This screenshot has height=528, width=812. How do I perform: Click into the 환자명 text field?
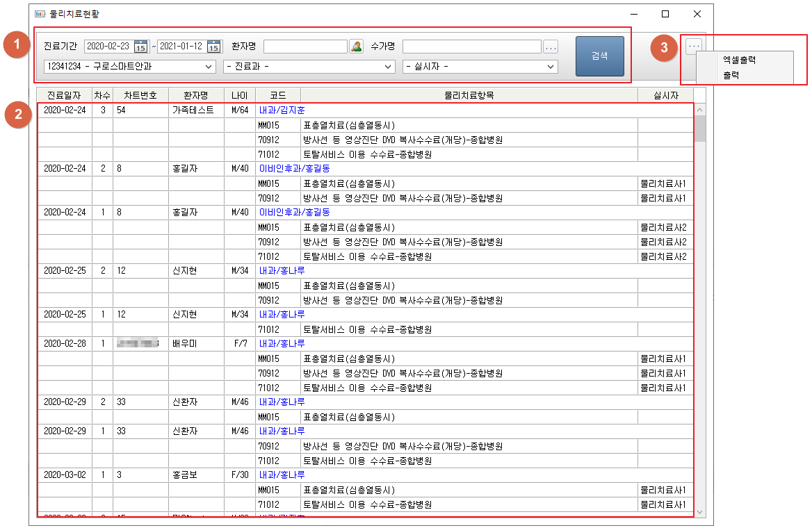(304, 47)
